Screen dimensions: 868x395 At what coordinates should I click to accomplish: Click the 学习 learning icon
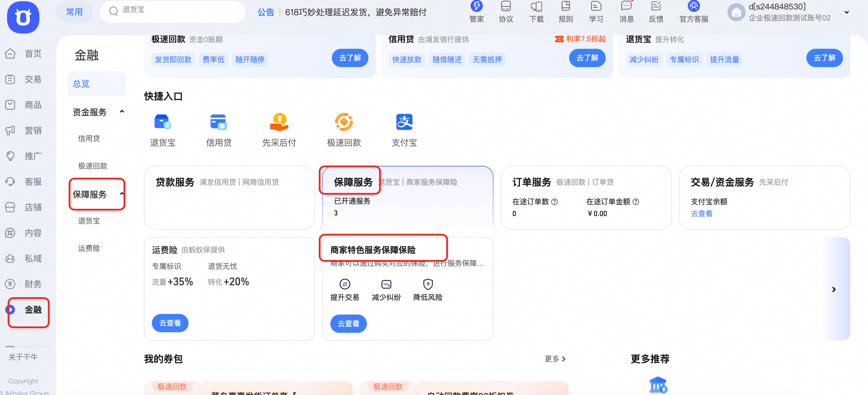pos(595,12)
